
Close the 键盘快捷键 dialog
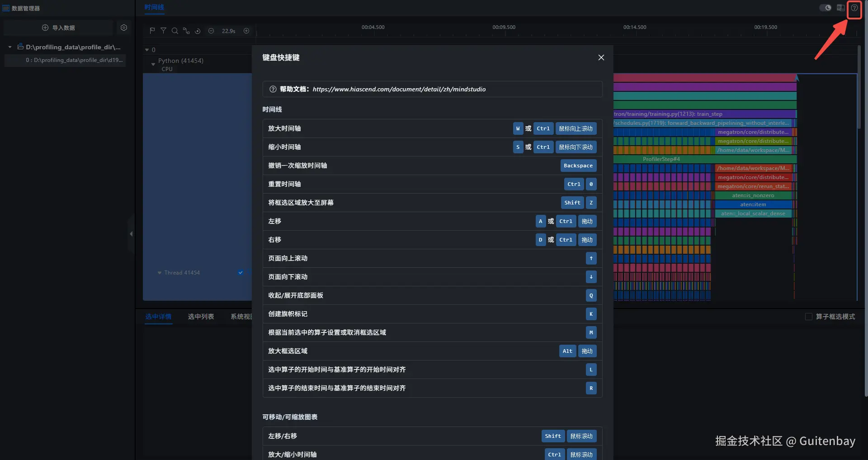tap(601, 57)
